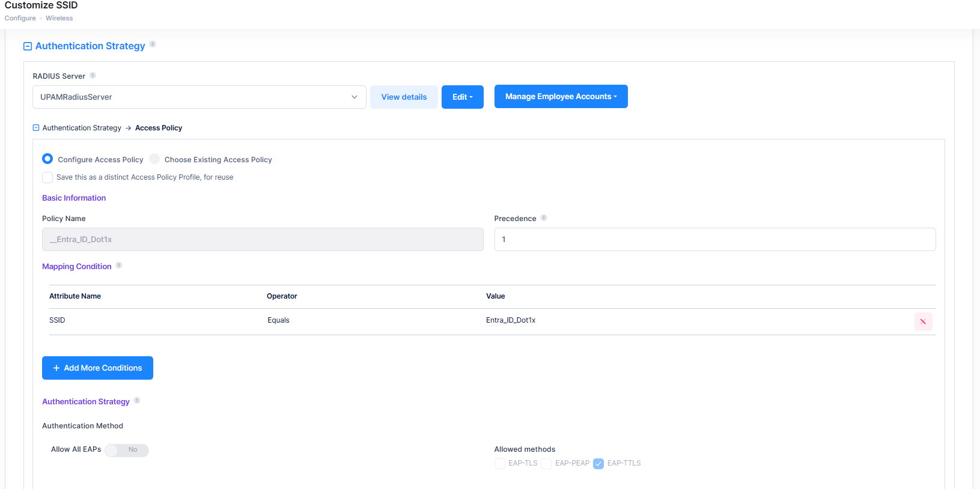
Task: Collapse the Authentication Strategy section icon
Action: (x=28, y=46)
